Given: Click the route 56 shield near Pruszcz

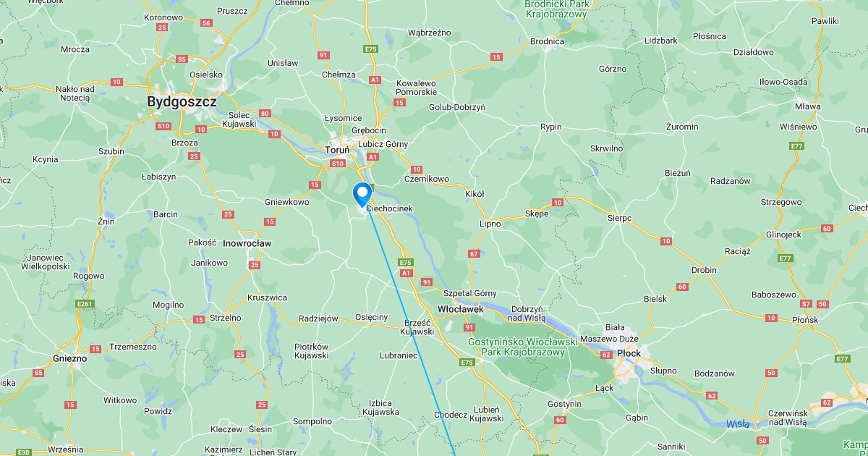Looking at the screenshot, I should click(x=207, y=23).
